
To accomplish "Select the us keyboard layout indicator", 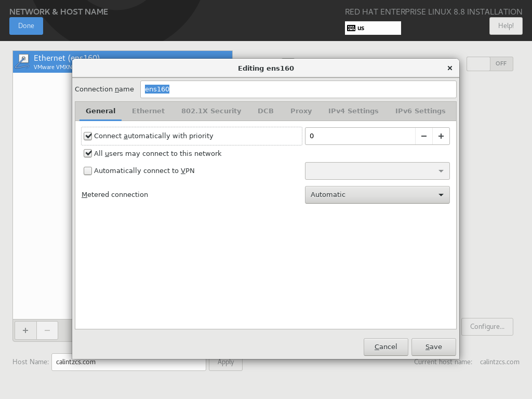I will click(373, 28).
